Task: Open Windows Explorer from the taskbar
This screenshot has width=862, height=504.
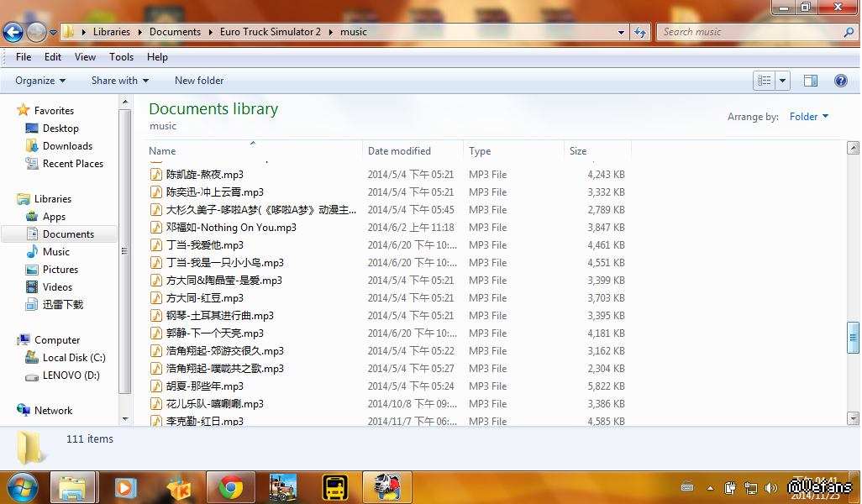Action: pos(73,487)
